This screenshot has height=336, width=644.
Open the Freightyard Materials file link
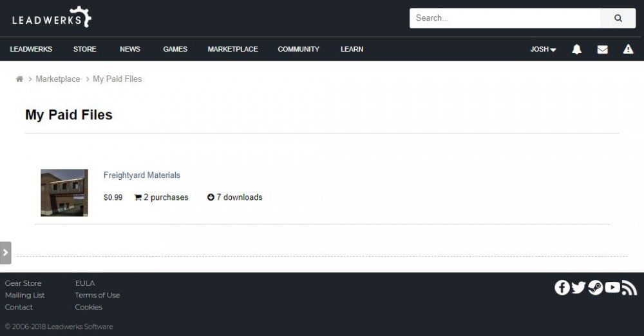[x=142, y=175]
